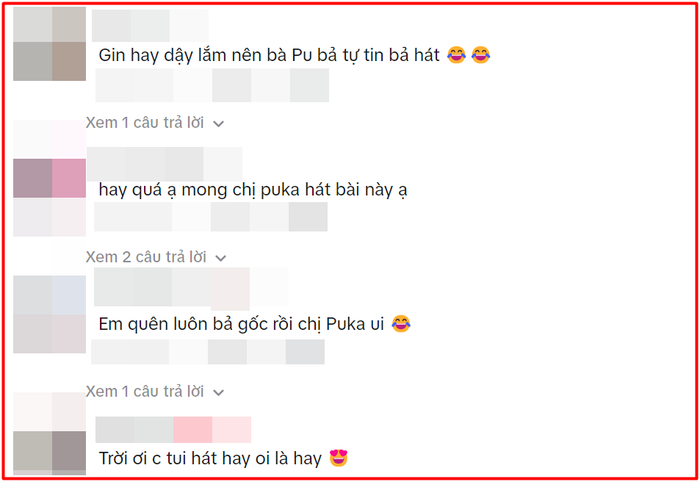
Task: Open avatar of the "Gin hay dậy lắm" commenter
Action: pyautogui.click(x=50, y=43)
